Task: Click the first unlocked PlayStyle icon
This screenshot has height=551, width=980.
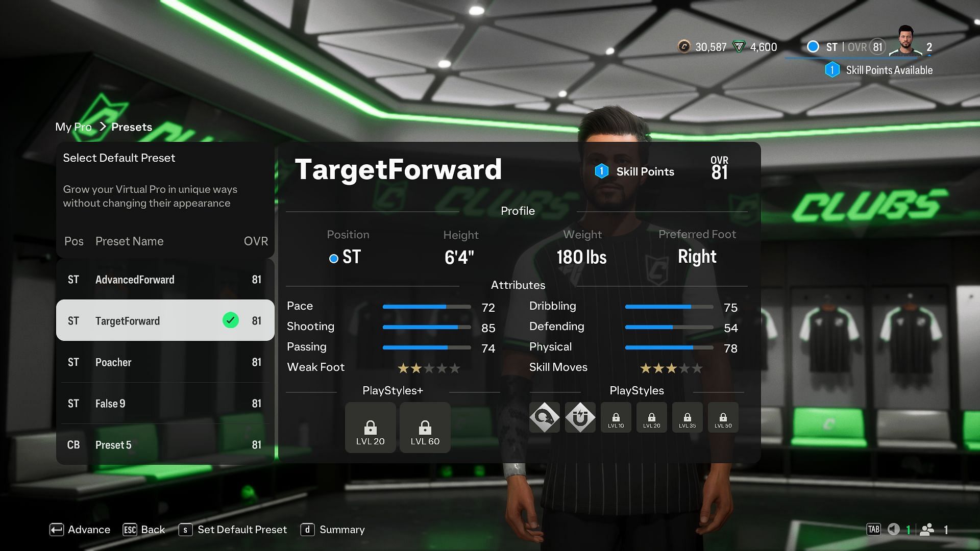Action: click(x=545, y=417)
